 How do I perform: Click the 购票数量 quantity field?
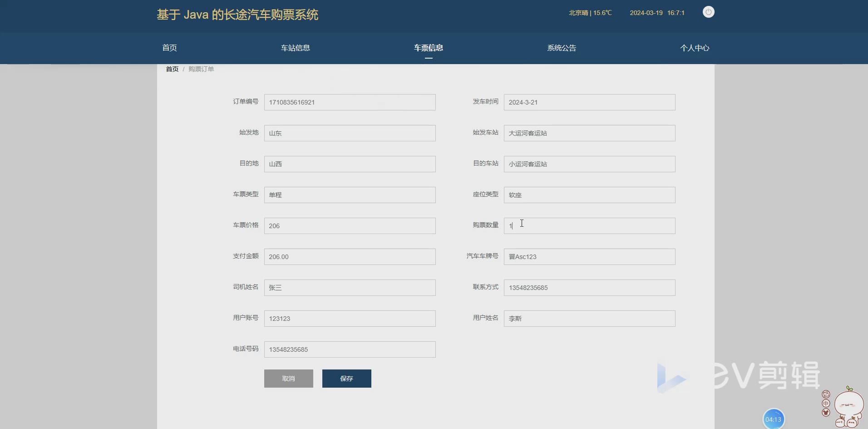click(x=589, y=226)
